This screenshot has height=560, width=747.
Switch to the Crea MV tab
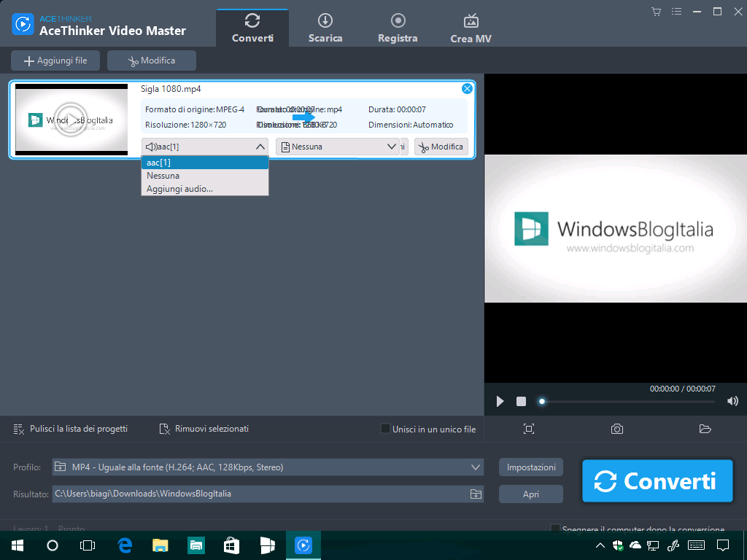pos(471,28)
